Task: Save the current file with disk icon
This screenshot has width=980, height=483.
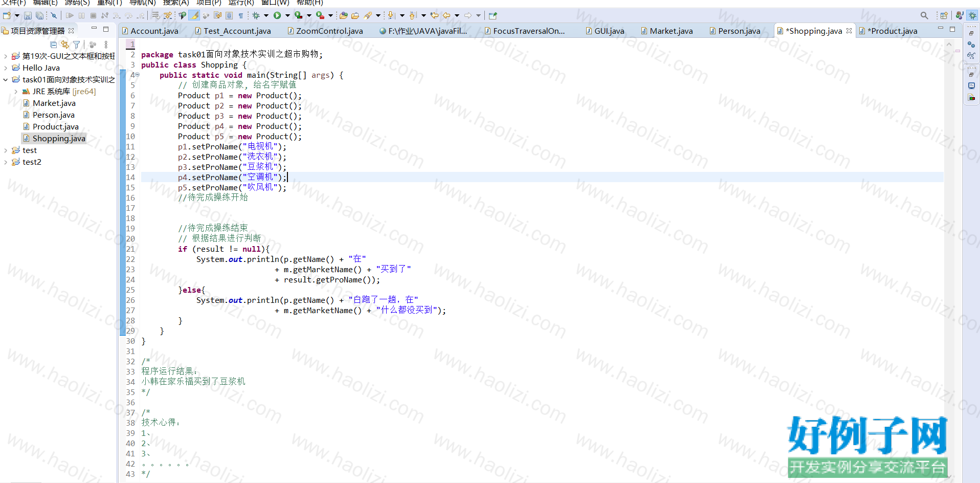Action: (x=28, y=15)
